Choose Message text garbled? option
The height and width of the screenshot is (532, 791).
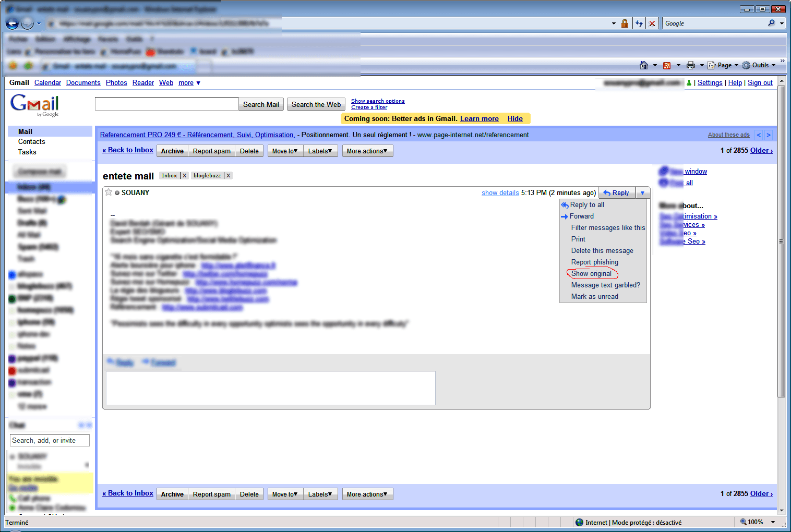coord(605,285)
